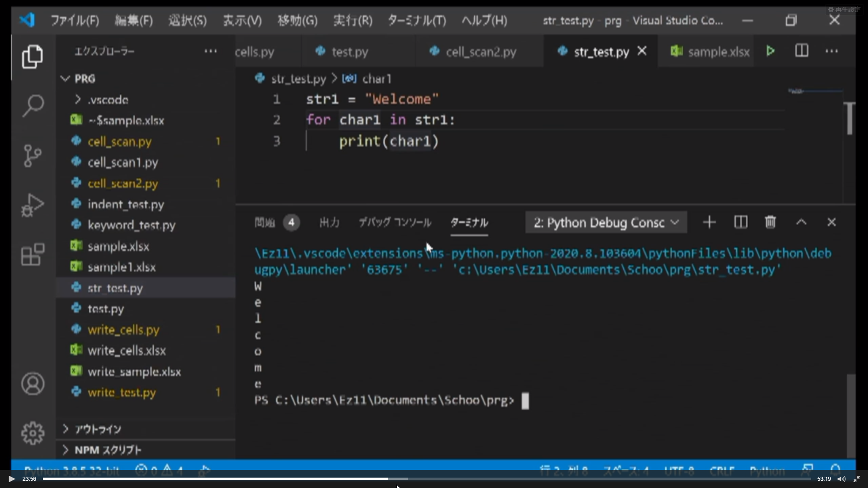This screenshot has height=488, width=868.
Task: Show the 出力 output panel tab
Action: tap(329, 222)
